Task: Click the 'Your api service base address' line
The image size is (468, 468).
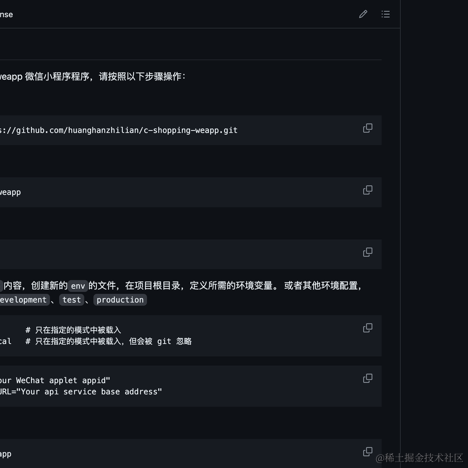Action: [81, 392]
